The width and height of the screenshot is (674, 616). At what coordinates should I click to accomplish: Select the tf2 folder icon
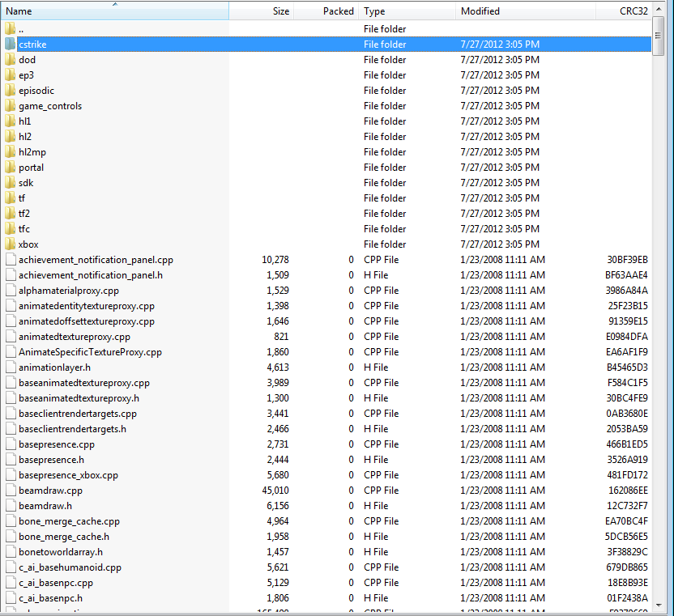pyautogui.click(x=11, y=214)
